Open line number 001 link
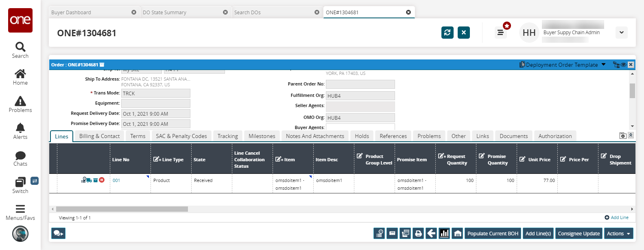Screen dimensions: 644x250 click(x=116, y=180)
